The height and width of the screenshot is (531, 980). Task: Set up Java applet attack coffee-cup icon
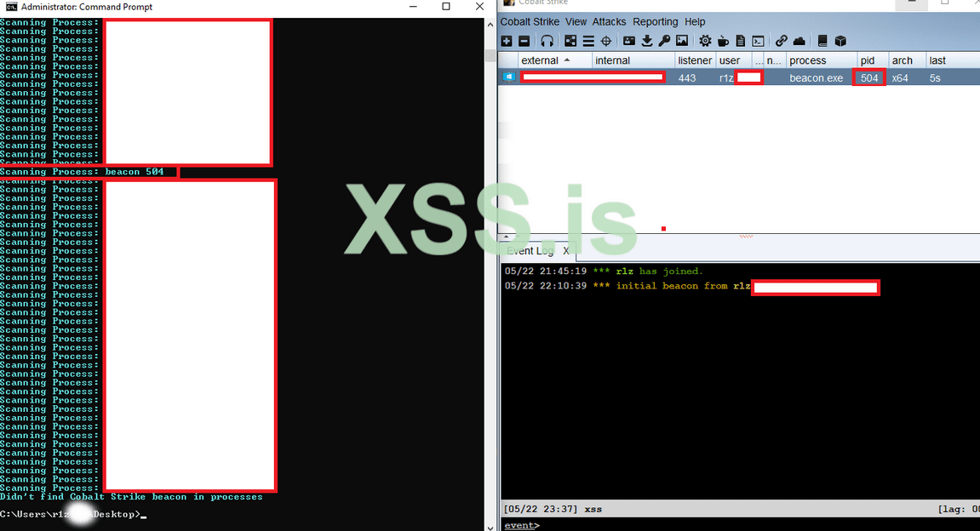[723, 41]
